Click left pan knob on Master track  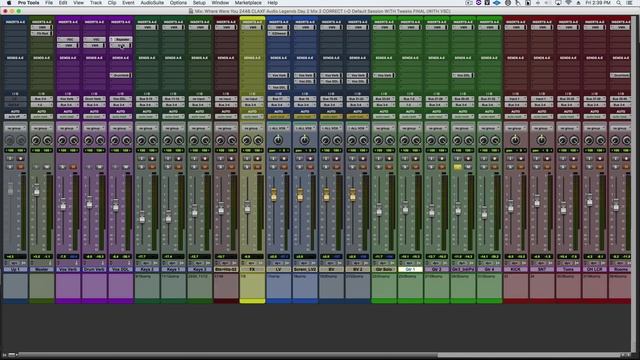(x=36, y=141)
